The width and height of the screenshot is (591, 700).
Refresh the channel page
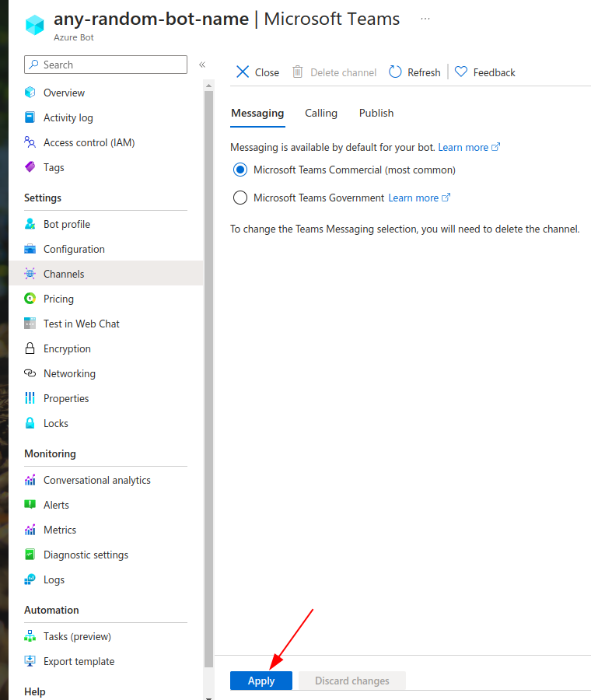point(414,72)
